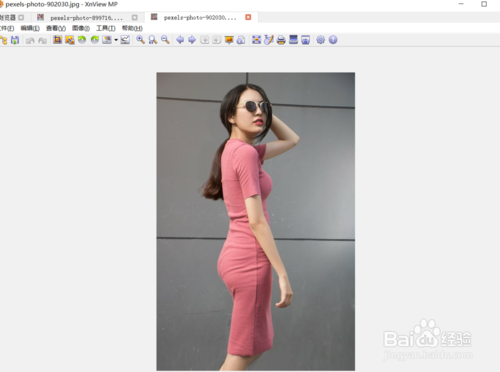This screenshot has width=500, height=372.
Task: Open the 图像(I) Image menu
Action: click(x=81, y=28)
